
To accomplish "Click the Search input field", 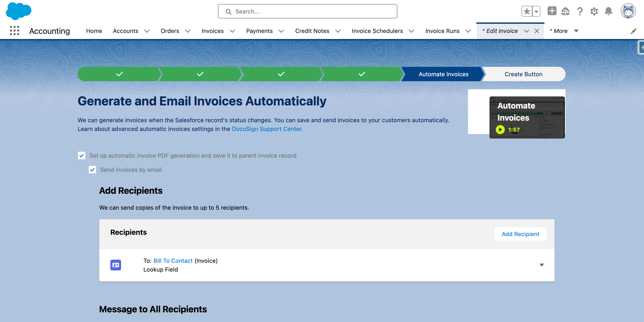I will point(308,11).
